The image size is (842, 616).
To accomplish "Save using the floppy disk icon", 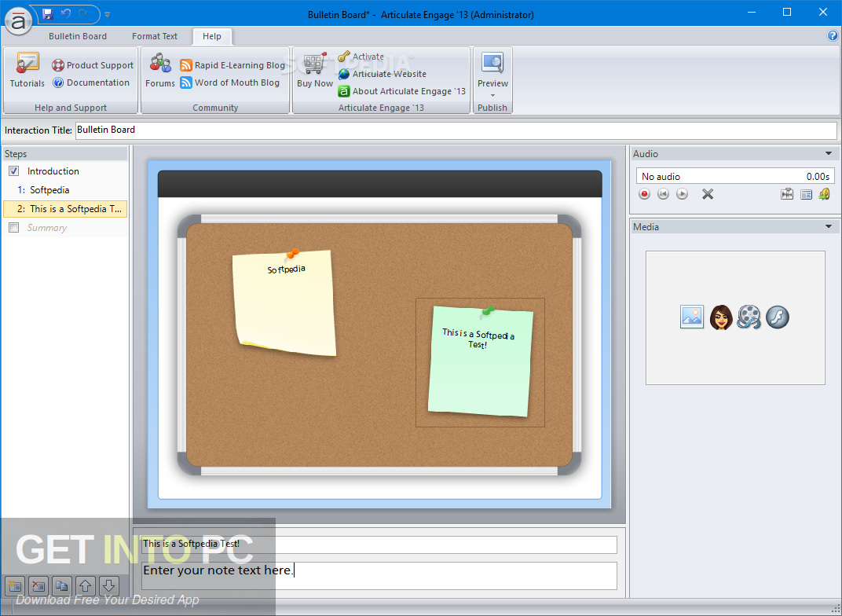I will (48, 13).
